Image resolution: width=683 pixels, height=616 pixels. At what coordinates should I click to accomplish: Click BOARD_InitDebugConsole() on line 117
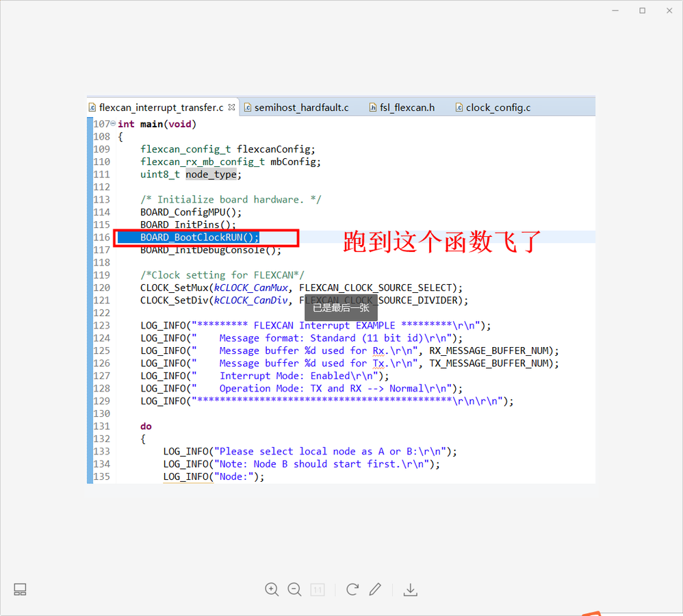click(211, 250)
